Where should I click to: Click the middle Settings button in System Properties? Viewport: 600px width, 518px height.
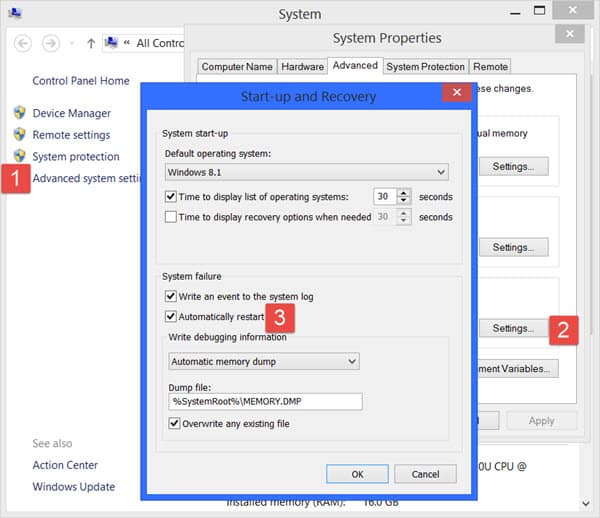[513, 247]
